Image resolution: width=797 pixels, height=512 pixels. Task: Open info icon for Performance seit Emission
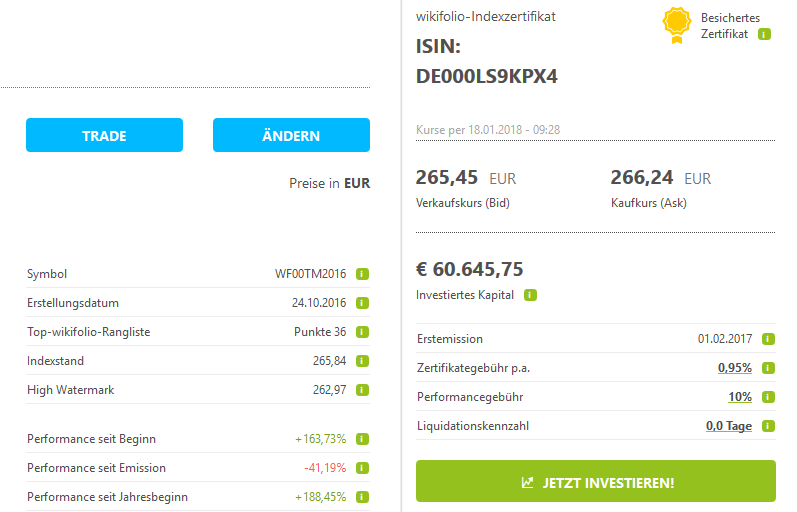pos(363,468)
